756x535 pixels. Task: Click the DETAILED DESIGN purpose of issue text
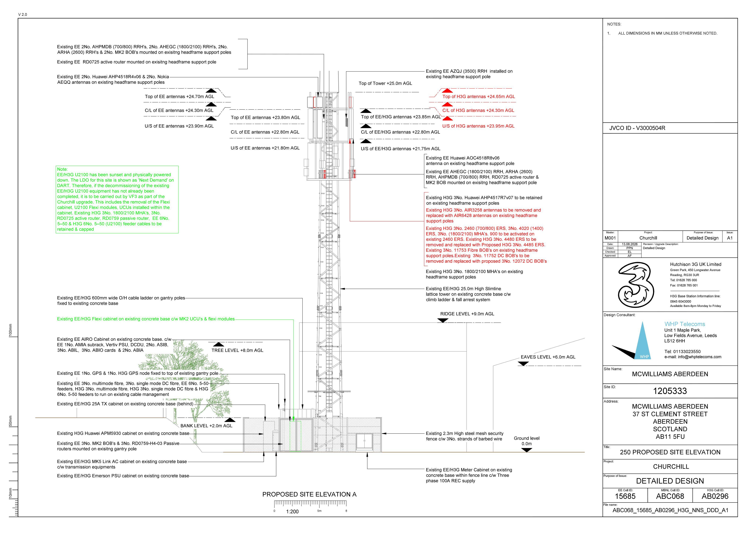pos(670,481)
